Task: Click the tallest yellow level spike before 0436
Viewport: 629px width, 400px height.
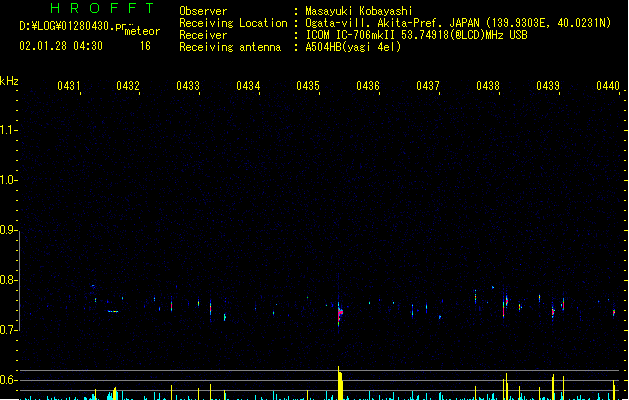Action: coord(340,383)
